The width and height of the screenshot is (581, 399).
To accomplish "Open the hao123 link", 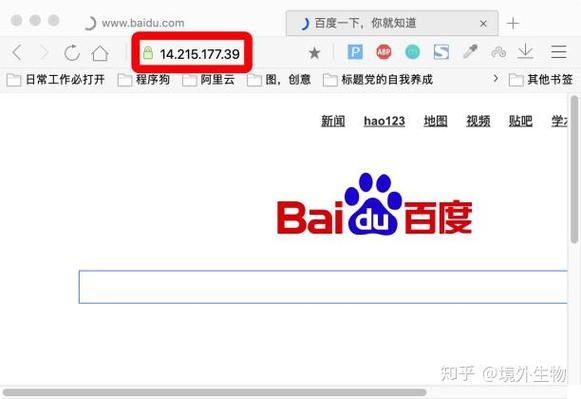I will (x=384, y=121).
